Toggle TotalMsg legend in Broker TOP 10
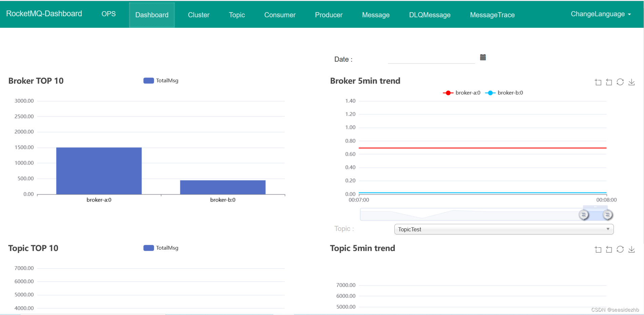 pos(161,81)
